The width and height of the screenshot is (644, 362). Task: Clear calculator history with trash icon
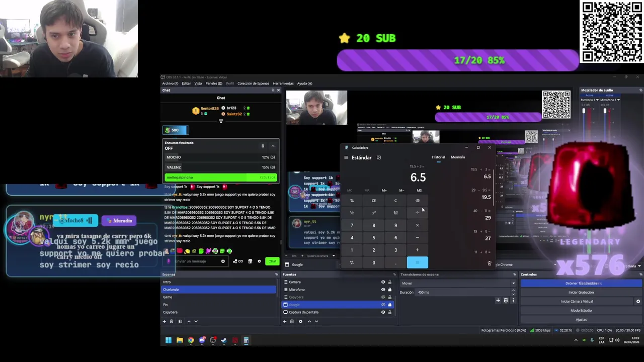[x=490, y=263]
